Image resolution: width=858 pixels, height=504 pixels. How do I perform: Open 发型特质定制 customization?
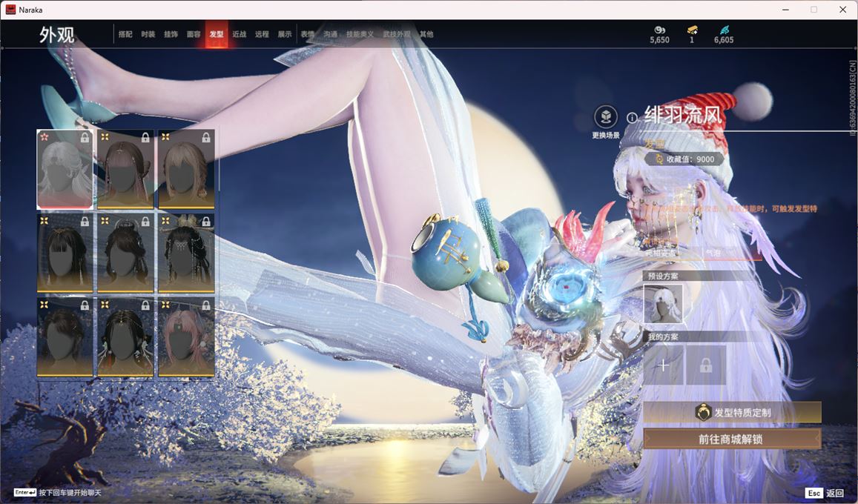coord(732,413)
